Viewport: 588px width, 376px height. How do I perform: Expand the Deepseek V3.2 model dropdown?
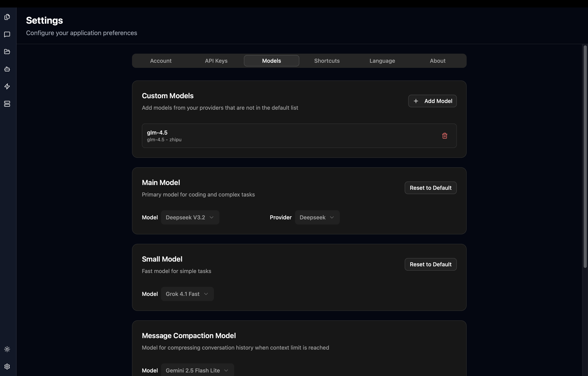pyautogui.click(x=190, y=217)
